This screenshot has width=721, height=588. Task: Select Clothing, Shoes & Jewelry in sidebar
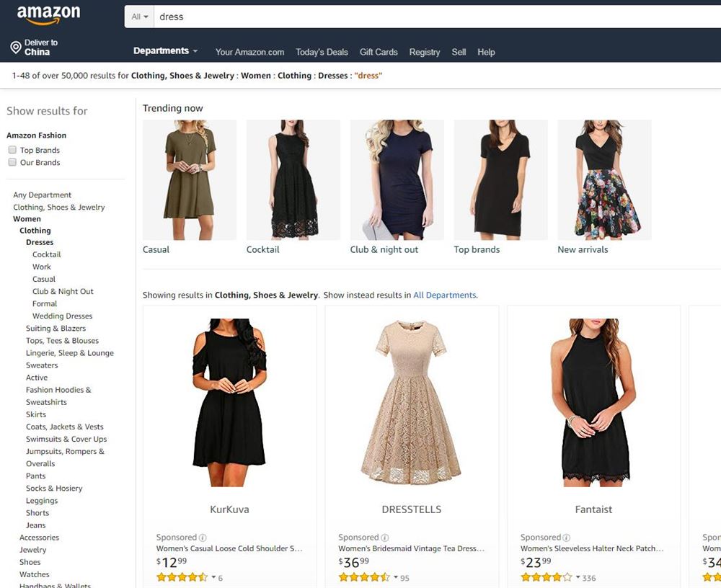click(59, 208)
